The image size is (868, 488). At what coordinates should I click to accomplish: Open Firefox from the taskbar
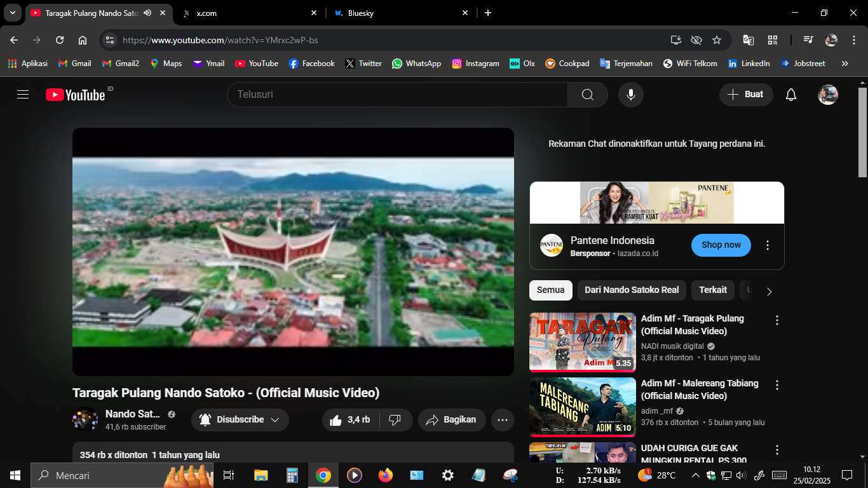point(385,475)
